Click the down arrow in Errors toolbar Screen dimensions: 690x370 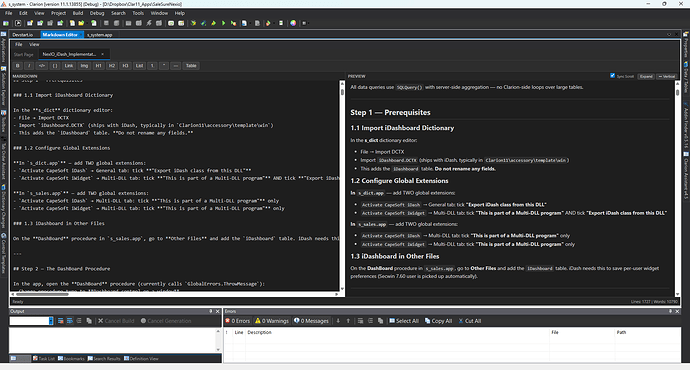(338, 321)
